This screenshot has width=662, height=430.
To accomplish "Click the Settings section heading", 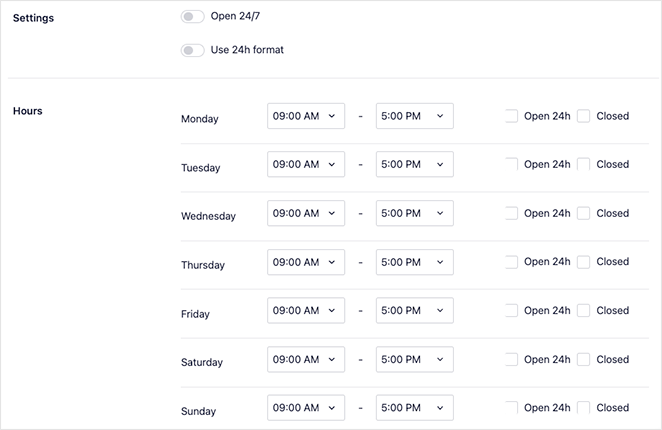I will coord(33,18).
